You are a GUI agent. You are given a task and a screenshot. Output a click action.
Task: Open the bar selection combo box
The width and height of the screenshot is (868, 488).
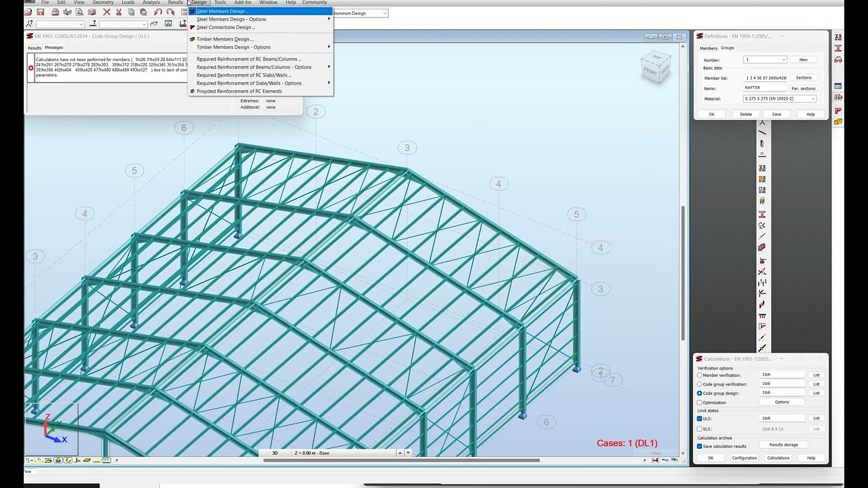[123, 24]
